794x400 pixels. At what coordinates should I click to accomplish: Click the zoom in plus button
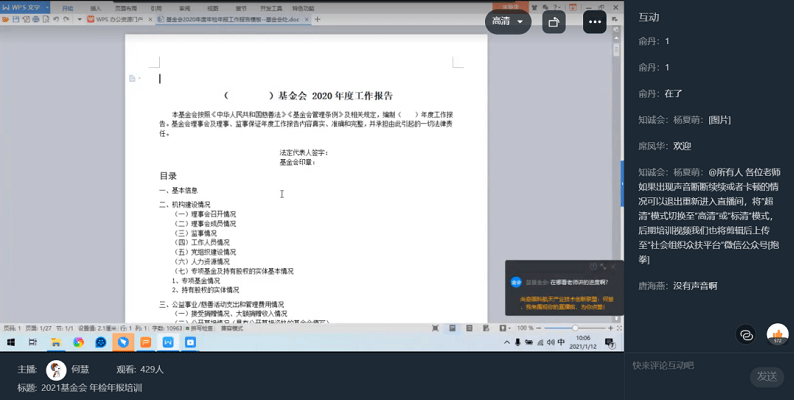[x=610, y=328]
